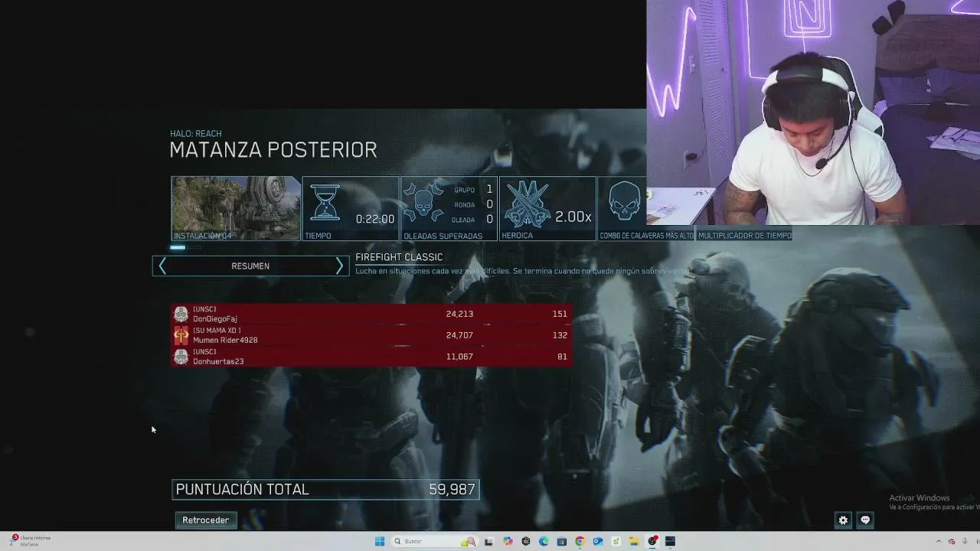This screenshot has height=551, width=980.
Task: Click the HEROICA difficulty emblem tile
Action: point(547,209)
